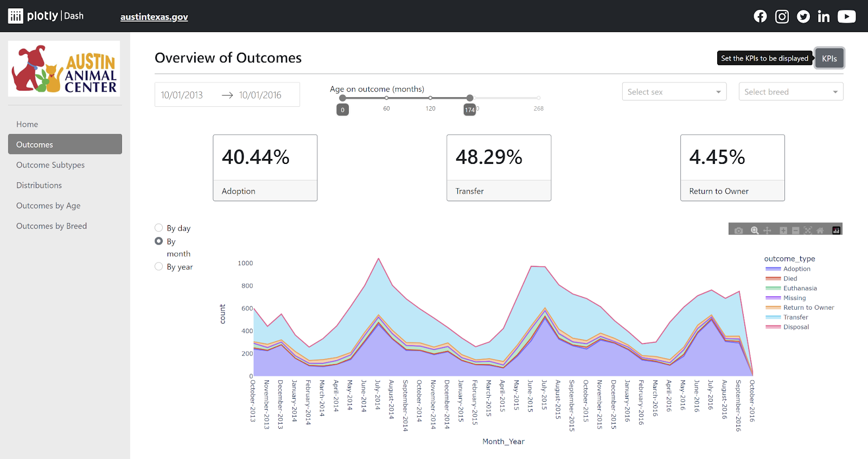The width and height of the screenshot is (868, 459).
Task: Click the KPIs button
Action: [829, 59]
